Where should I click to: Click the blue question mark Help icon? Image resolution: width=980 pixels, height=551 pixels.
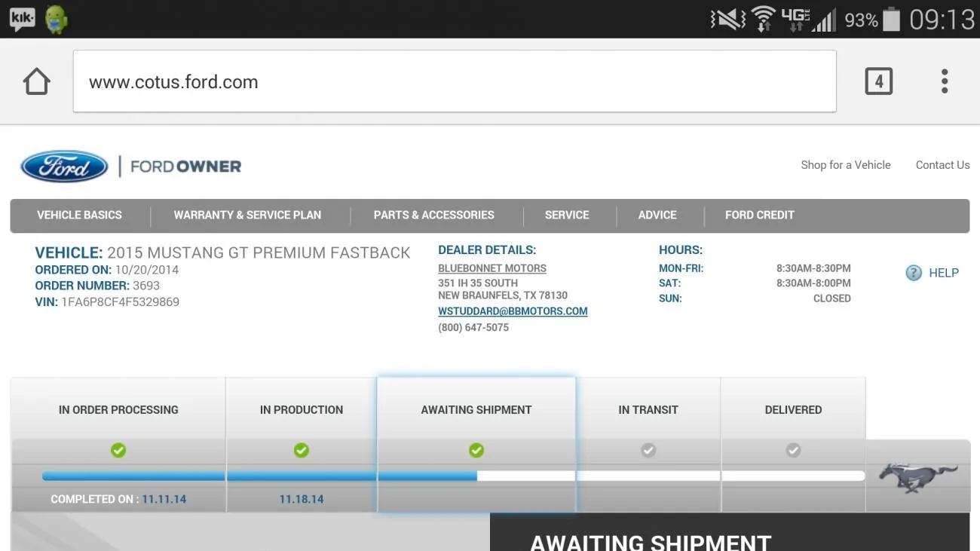(x=914, y=273)
